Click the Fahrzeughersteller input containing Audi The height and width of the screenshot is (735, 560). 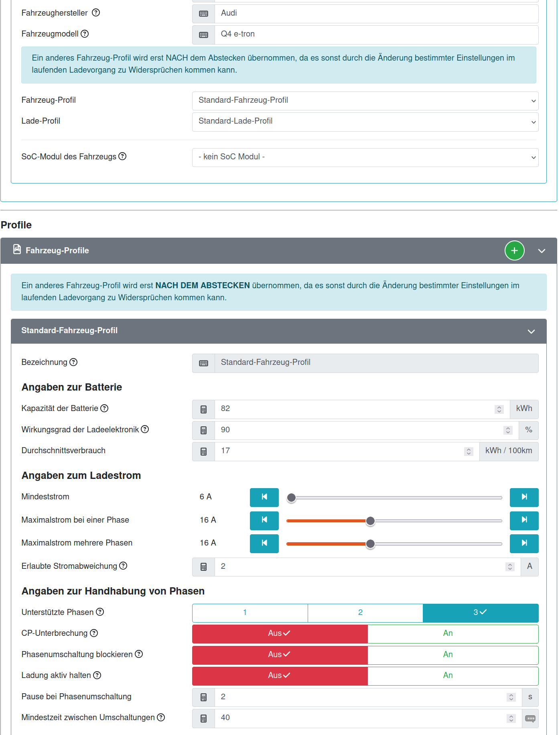coord(377,14)
